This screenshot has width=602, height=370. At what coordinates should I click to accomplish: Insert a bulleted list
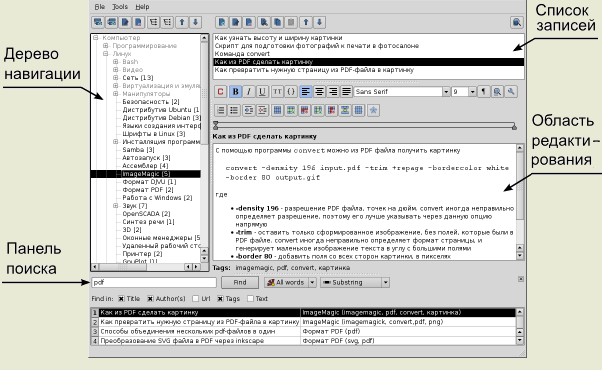[x=234, y=110]
